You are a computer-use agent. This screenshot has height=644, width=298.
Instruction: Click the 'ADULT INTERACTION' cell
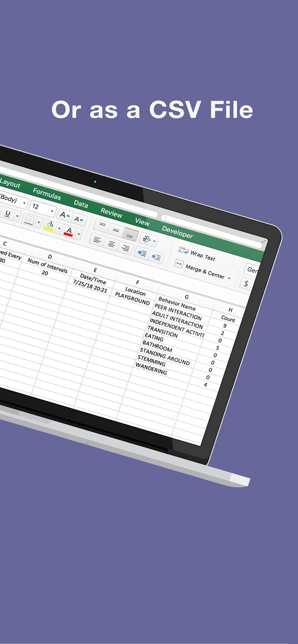point(177,320)
